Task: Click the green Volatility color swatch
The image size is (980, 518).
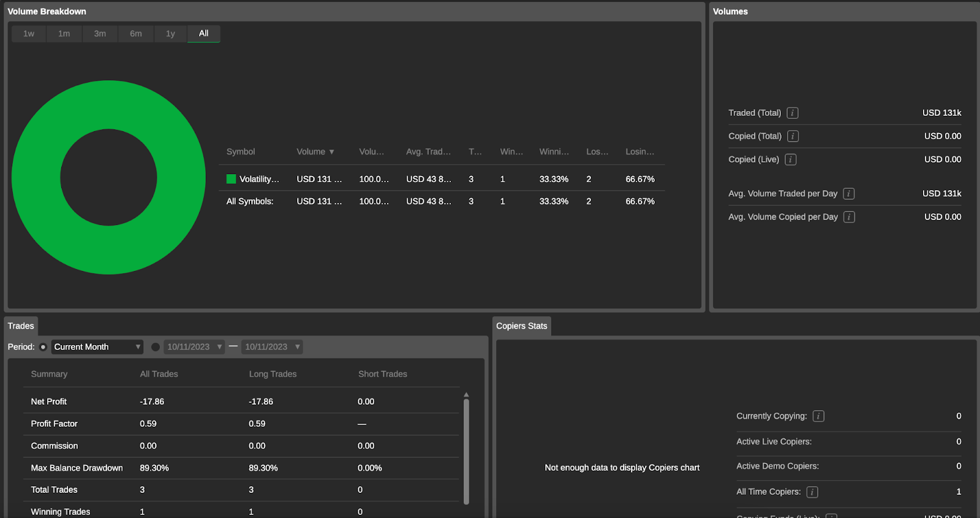Action: (x=231, y=179)
